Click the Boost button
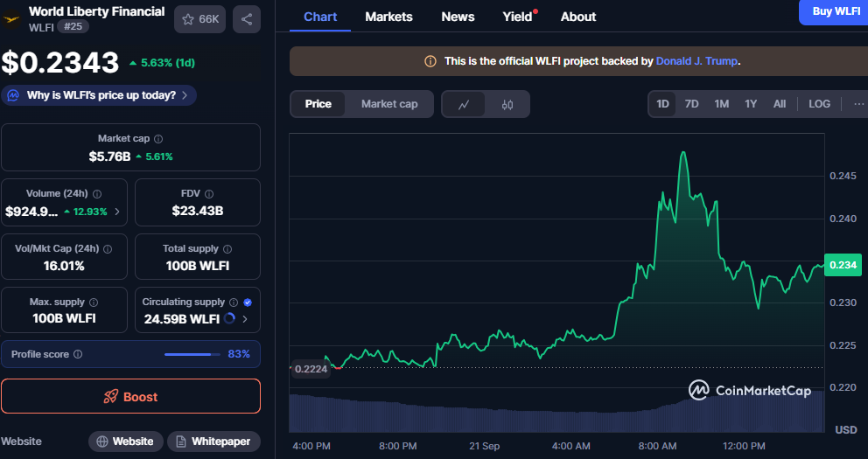Image resolution: width=868 pixels, height=459 pixels. coord(130,396)
